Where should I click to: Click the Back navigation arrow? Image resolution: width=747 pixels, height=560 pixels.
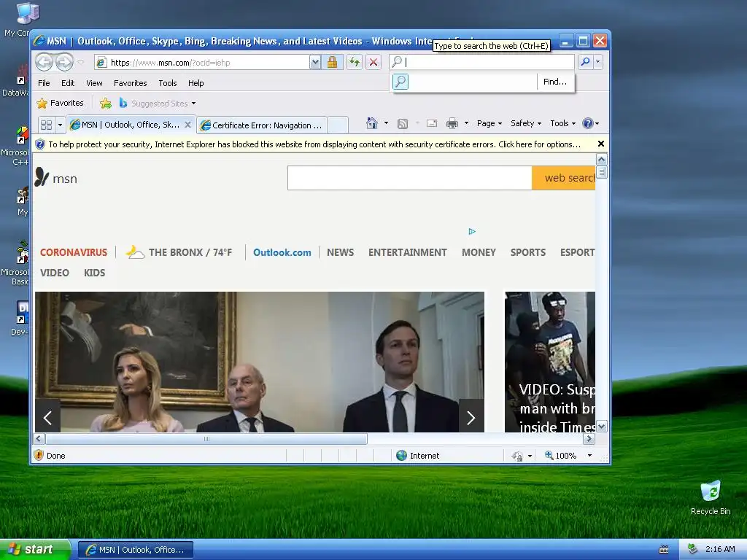44,62
